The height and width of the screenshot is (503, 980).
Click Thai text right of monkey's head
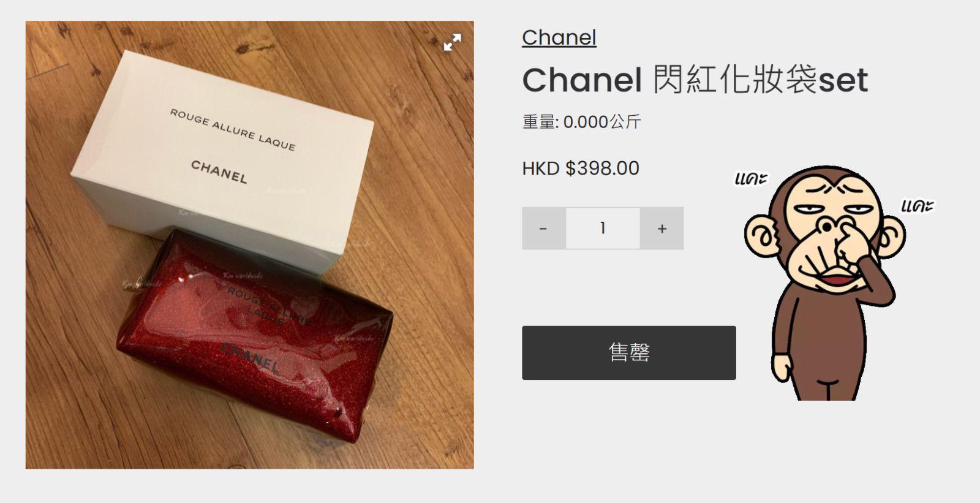pos(917,205)
